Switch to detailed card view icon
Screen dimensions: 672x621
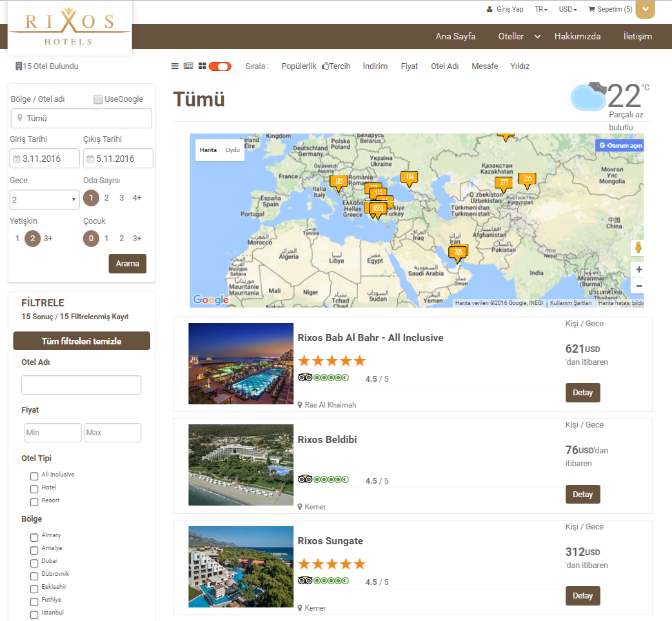coord(188,66)
